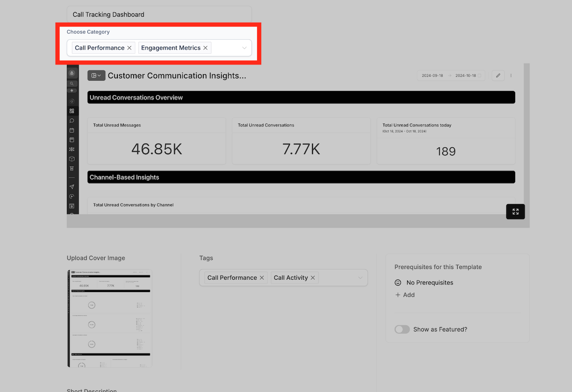Image resolution: width=572 pixels, height=392 pixels.
Task: Click the profile avatar at the sidebar top
Action: [x=72, y=73]
